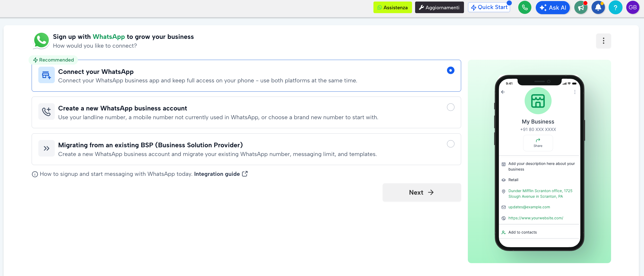Click the Connect your WhatsApp heading
644x276 pixels.
click(x=96, y=72)
